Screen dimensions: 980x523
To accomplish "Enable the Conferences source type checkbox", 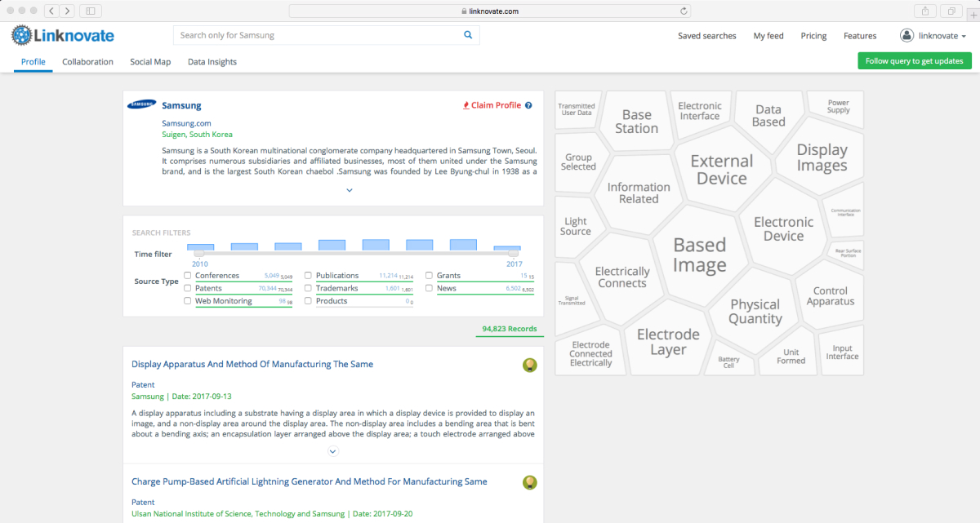I will [188, 276].
